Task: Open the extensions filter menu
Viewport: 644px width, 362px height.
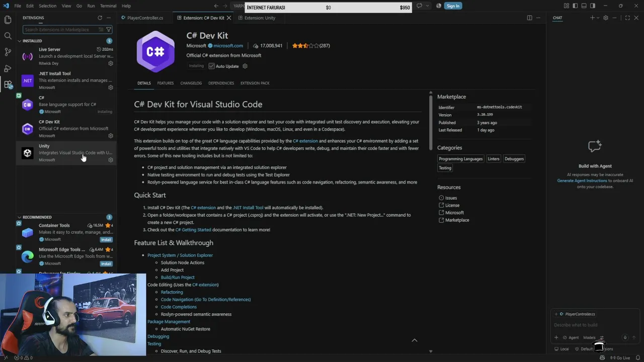Action: pyautogui.click(x=108, y=30)
